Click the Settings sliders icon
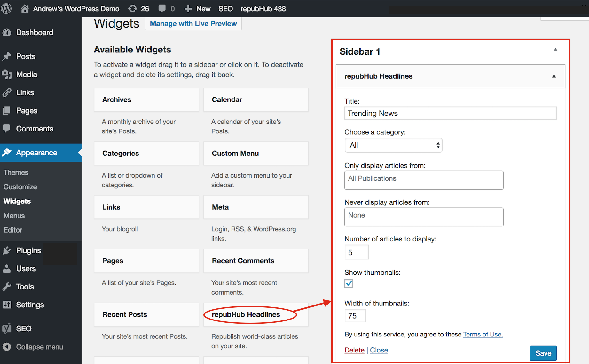Viewport: 589px width, 364px height. coord(7,305)
